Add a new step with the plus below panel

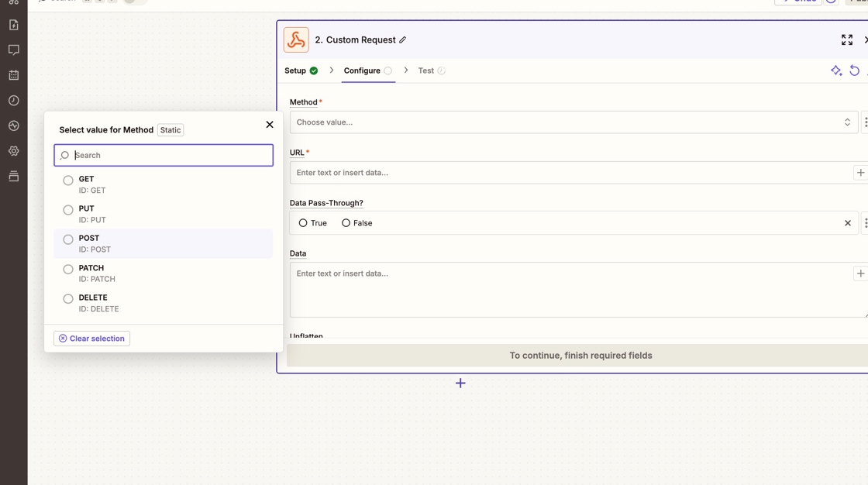click(460, 384)
